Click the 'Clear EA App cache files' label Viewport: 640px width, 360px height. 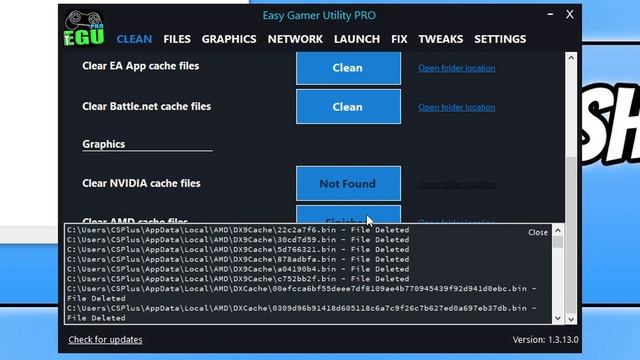pos(141,66)
